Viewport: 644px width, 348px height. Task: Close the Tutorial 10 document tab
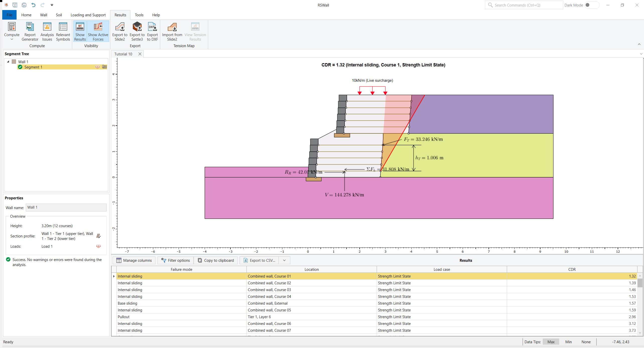pyautogui.click(x=140, y=54)
